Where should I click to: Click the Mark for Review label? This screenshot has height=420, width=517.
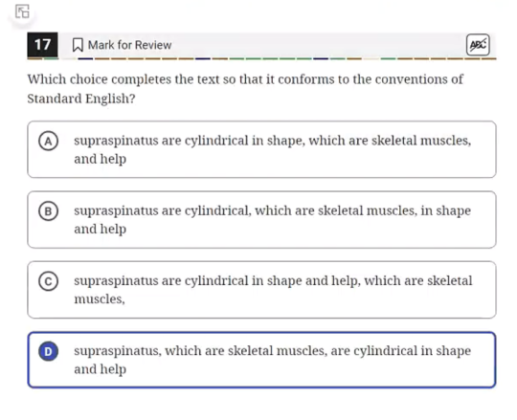(x=129, y=45)
